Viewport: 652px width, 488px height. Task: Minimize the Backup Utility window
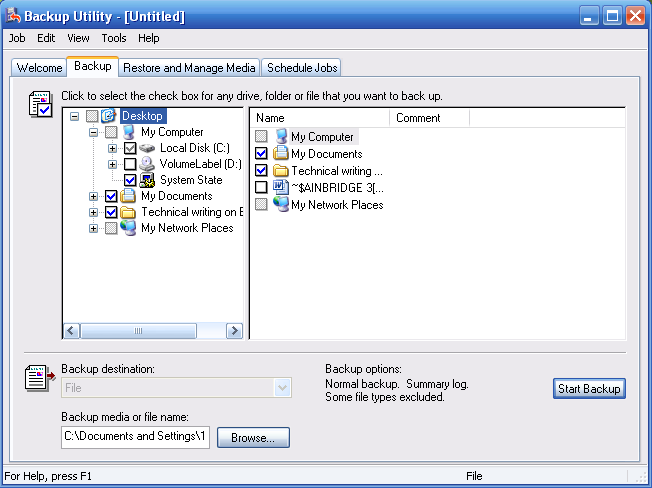click(x=589, y=16)
